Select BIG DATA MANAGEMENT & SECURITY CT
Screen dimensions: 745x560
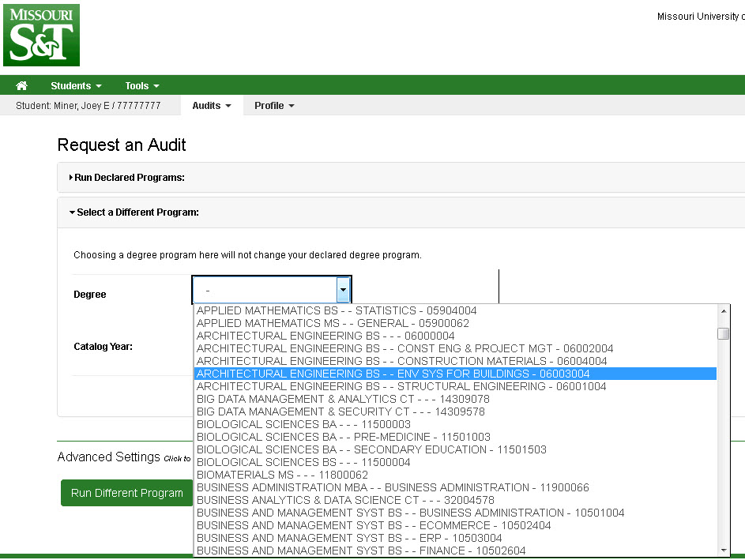[x=455, y=412]
